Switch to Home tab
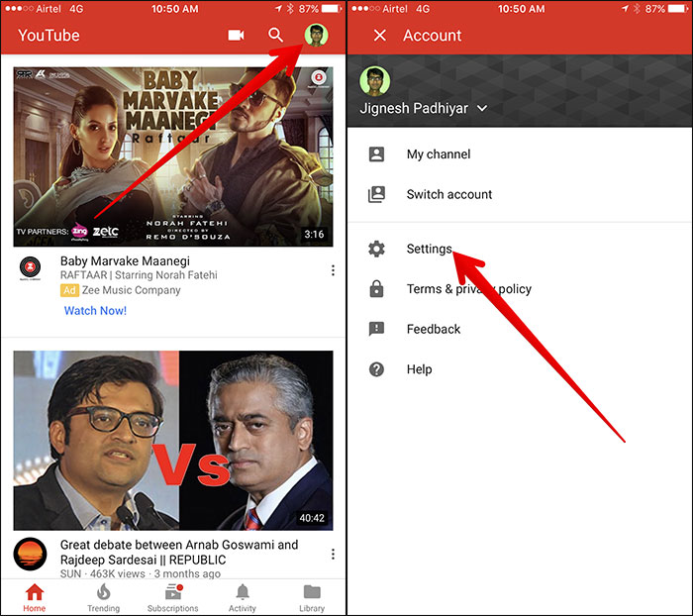 tap(35, 598)
